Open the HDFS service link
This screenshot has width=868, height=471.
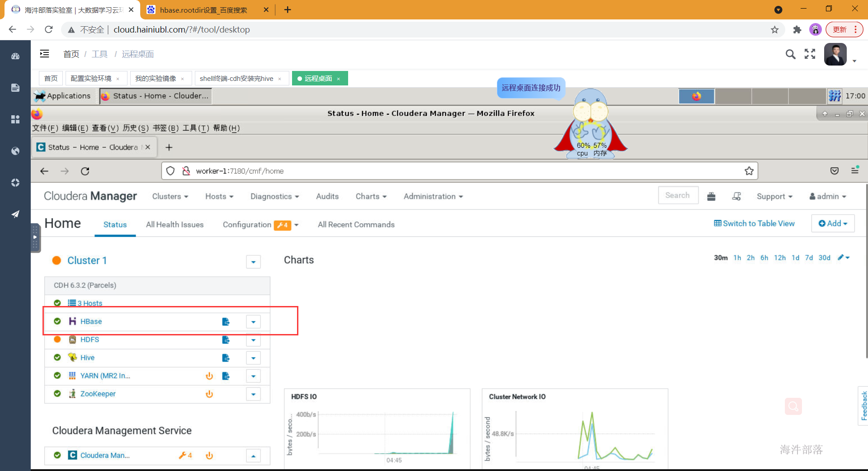(90, 339)
